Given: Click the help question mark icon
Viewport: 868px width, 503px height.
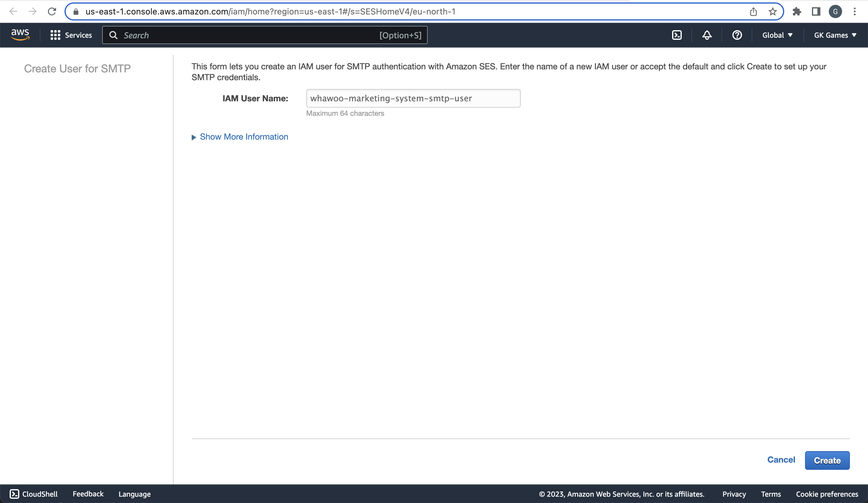Looking at the screenshot, I should click(737, 35).
